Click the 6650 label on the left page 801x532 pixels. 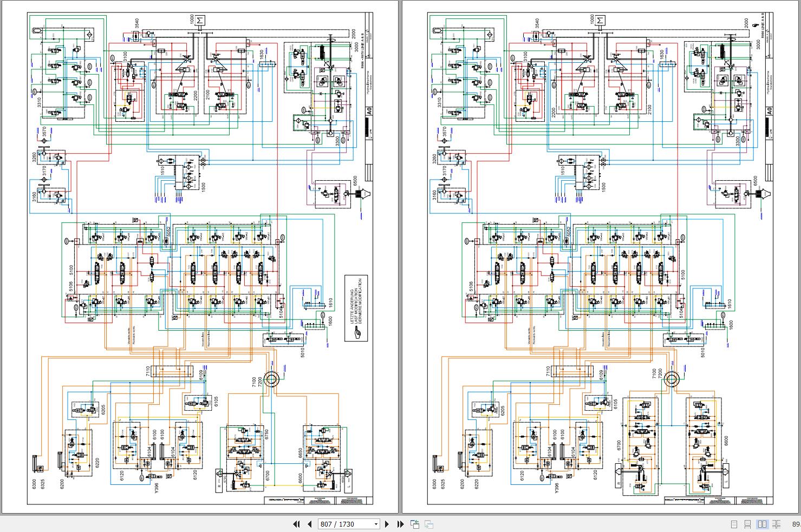coord(300,453)
